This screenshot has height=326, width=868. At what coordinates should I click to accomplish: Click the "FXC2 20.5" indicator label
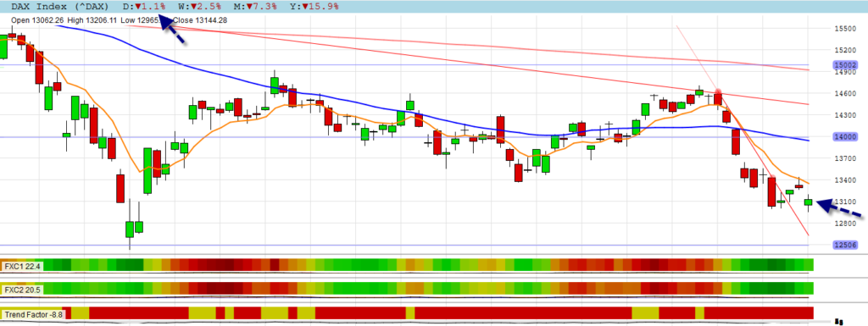click(x=22, y=290)
